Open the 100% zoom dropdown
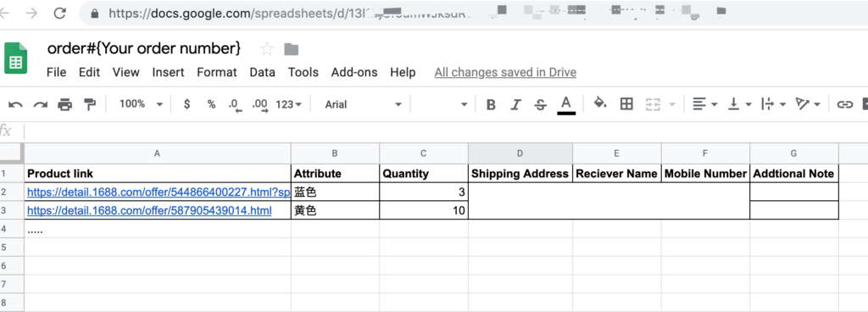The height and width of the screenshot is (312, 868). tap(142, 104)
